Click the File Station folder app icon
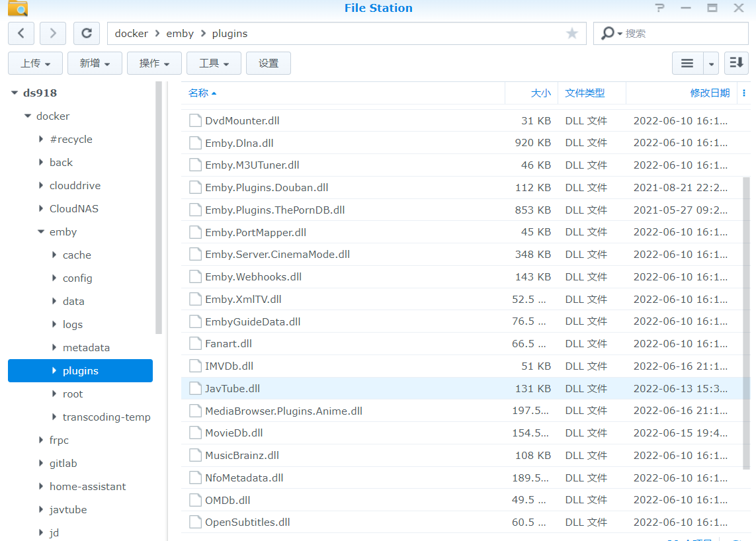Image resolution: width=756 pixels, height=541 pixels. pyautogui.click(x=18, y=8)
